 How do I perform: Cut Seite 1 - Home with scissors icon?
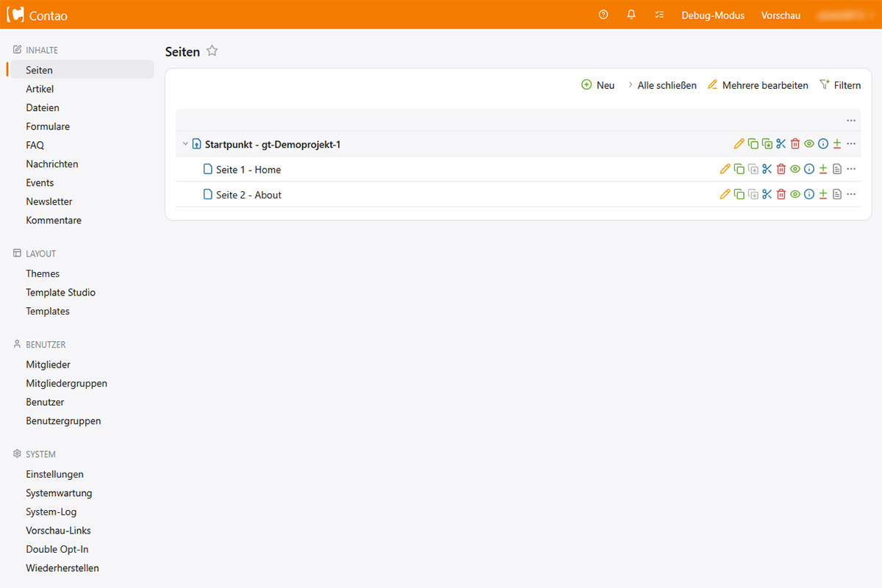(x=767, y=169)
